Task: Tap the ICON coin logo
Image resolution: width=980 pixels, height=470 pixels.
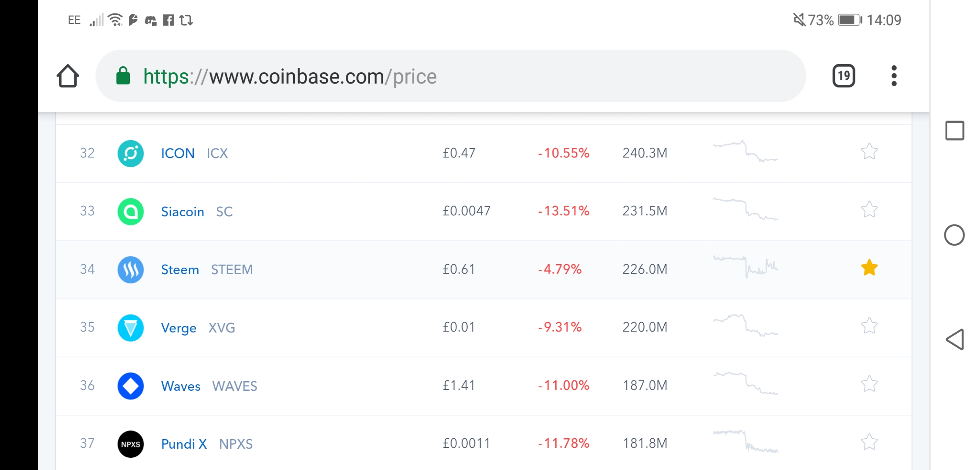Action: point(131,153)
